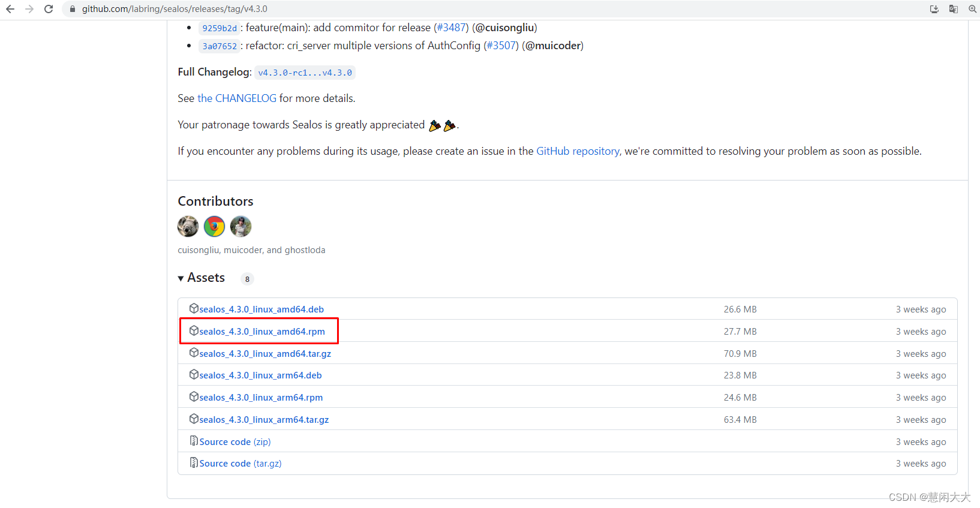This screenshot has width=980, height=508.
Task: Click the 24.6 MB size text
Action: pyautogui.click(x=740, y=398)
